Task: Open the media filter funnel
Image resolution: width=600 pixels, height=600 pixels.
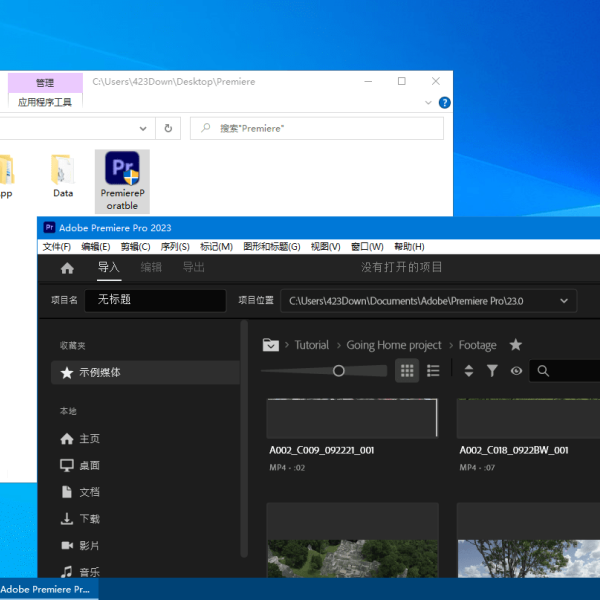Action: [x=492, y=370]
